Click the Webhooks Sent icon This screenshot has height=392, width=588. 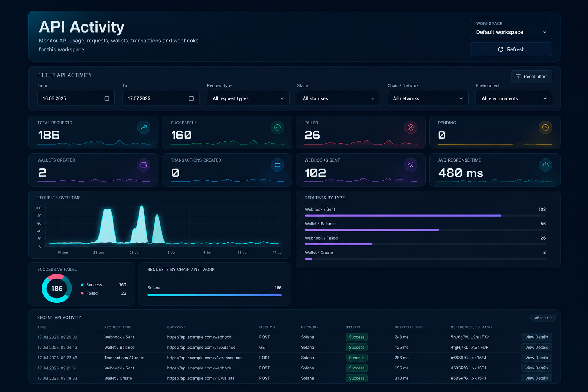[410, 165]
